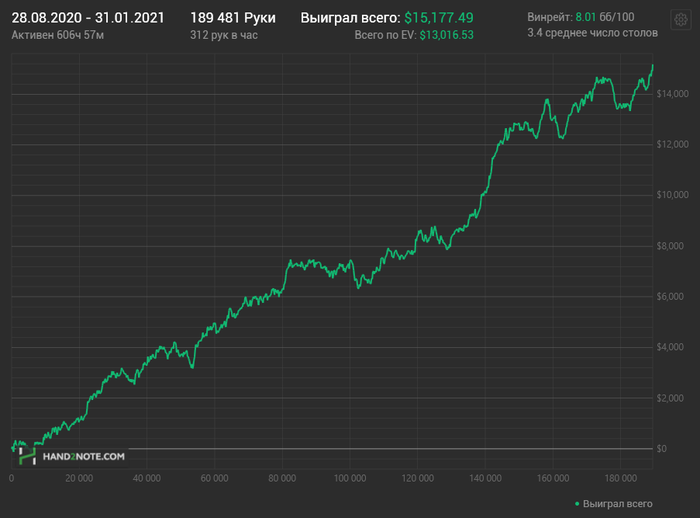
Task: Click the $0 y-axis label
Action: [x=662, y=449]
